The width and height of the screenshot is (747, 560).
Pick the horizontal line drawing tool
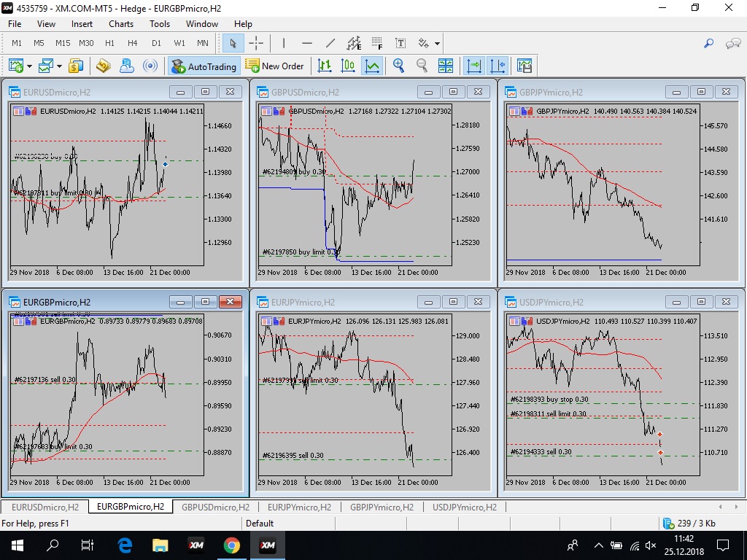tap(307, 43)
